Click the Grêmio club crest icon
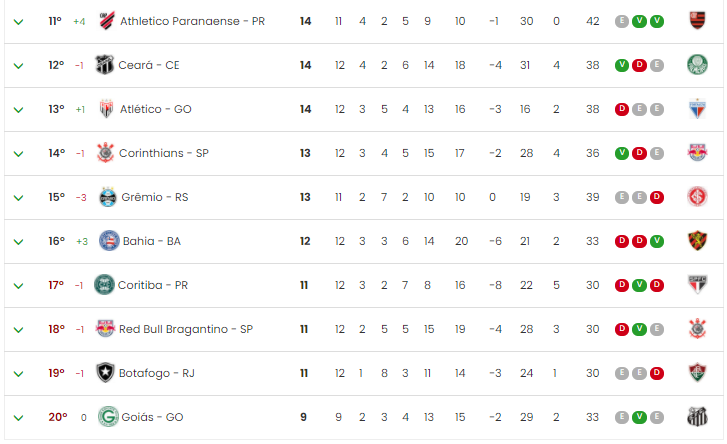Image resolution: width=727 pixels, height=444 pixels. click(x=108, y=197)
